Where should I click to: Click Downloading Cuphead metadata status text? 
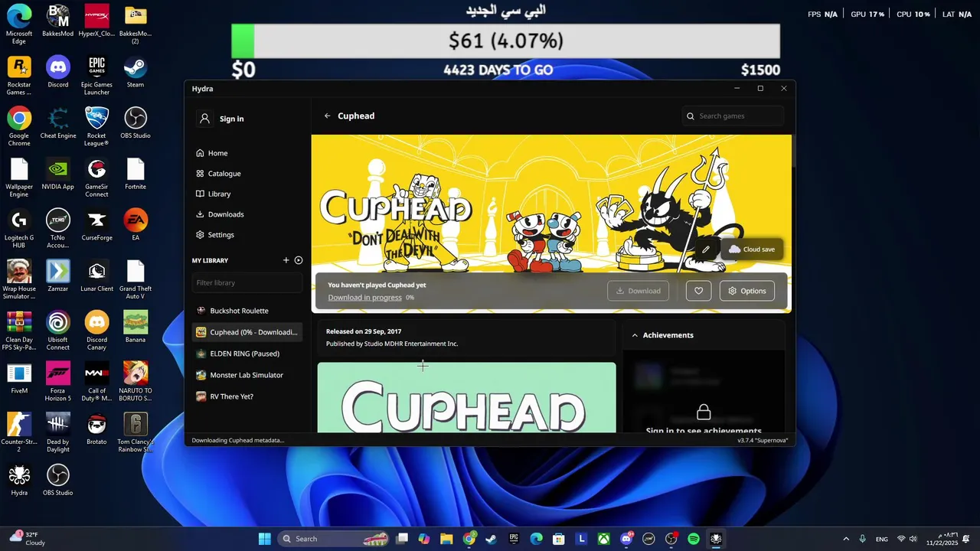tap(237, 441)
